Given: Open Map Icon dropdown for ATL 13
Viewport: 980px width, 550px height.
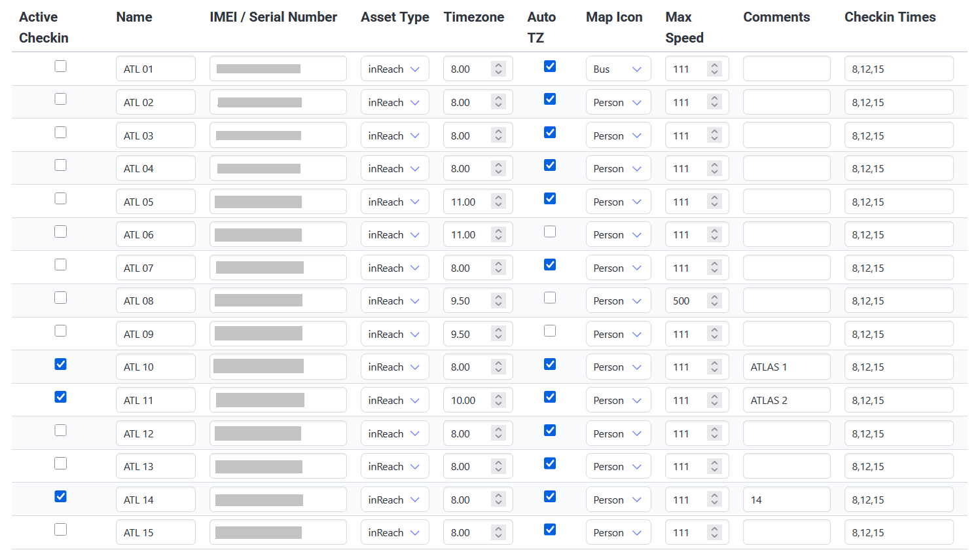Looking at the screenshot, I should tap(617, 466).
